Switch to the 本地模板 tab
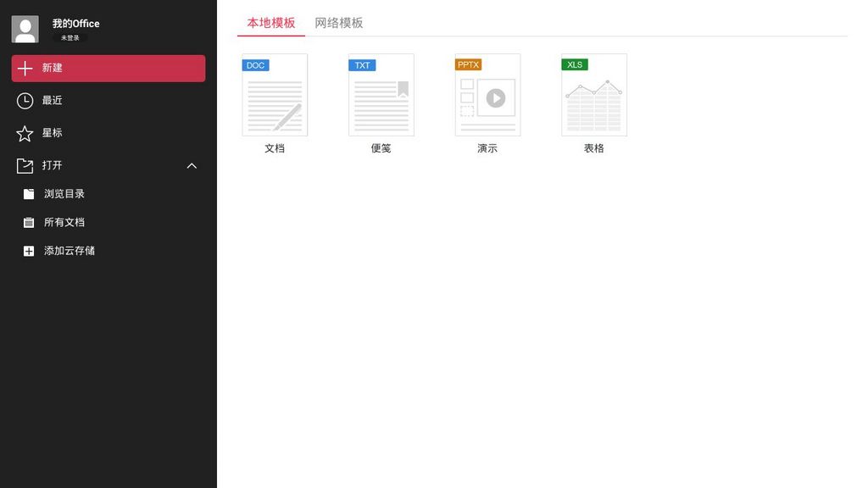868x488 pixels. point(271,23)
